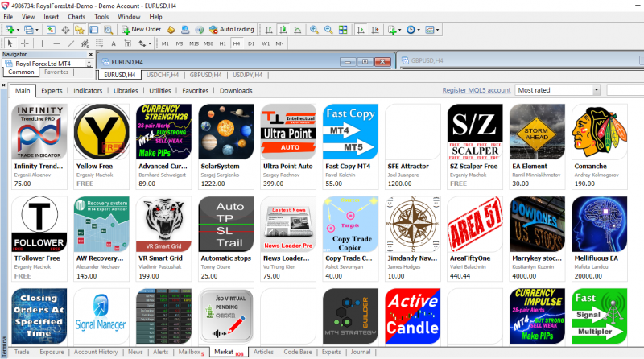Click the Mellifluous EA product title
644x359 pixels.
(x=596, y=258)
